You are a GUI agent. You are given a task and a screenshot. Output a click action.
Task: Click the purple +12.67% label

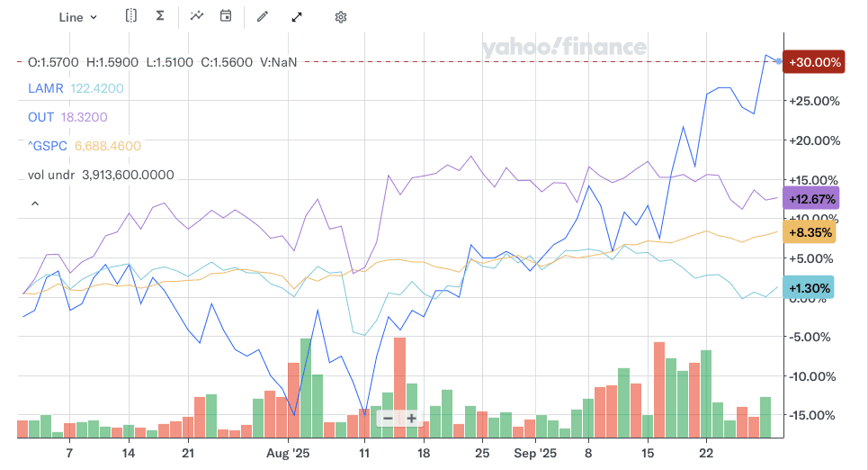pos(812,199)
